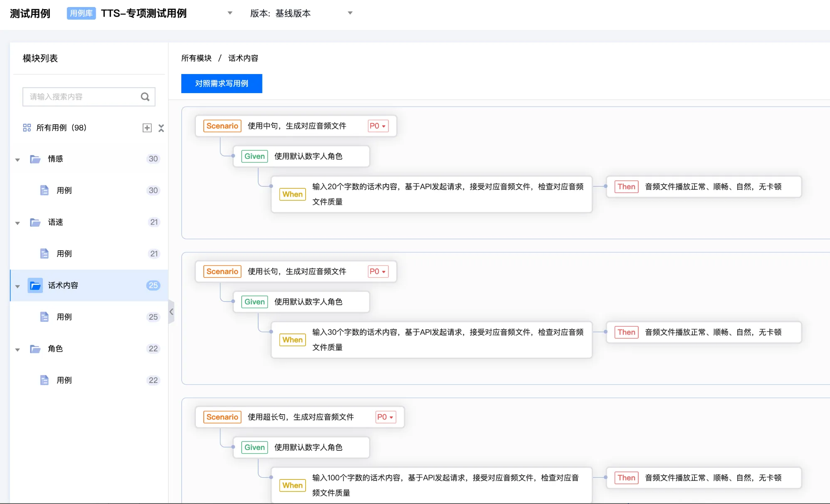Collapse the 情感 tree node arrow

(17, 159)
